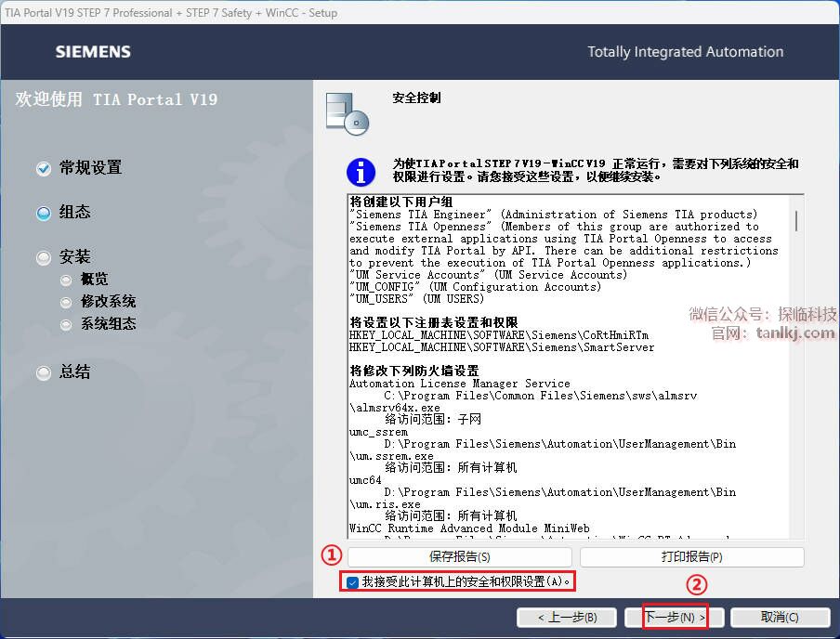The image size is (840, 639).
Task: Select the 组态 step indicator
Action: click(x=44, y=214)
